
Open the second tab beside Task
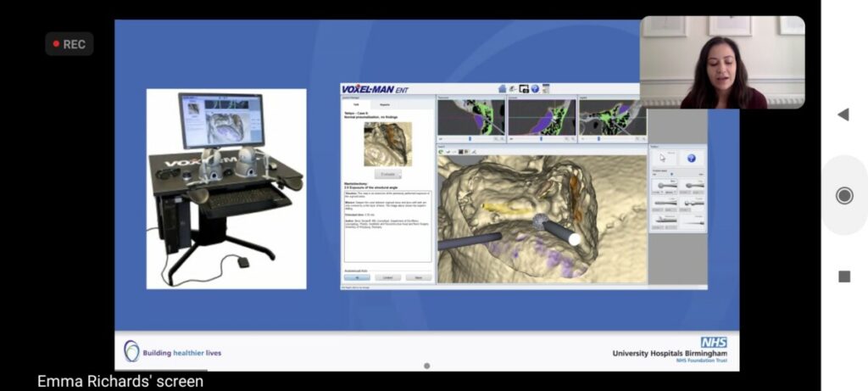(x=385, y=103)
